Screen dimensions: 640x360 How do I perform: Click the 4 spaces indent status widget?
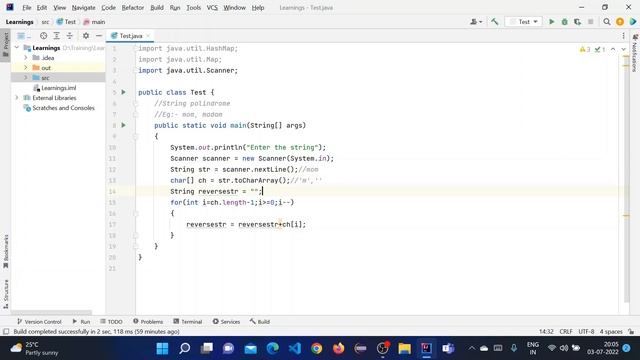coord(611,331)
